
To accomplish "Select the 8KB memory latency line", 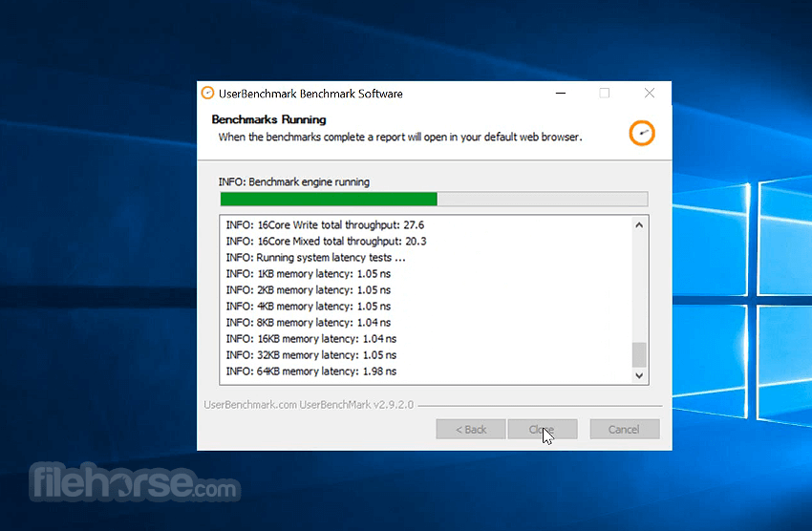I will [x=309, y=323].
